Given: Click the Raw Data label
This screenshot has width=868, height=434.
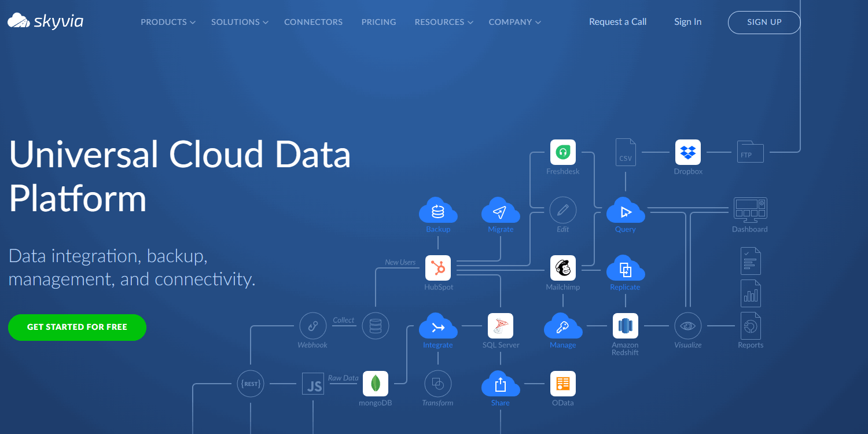Looking at the screenshot, I should tap(343, 378).
